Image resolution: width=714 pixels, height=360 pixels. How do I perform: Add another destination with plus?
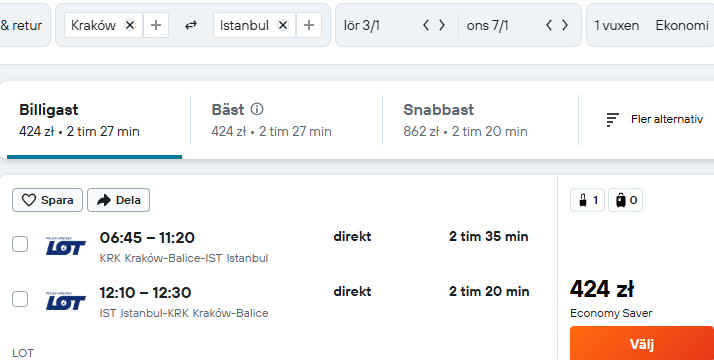point(309,25)
